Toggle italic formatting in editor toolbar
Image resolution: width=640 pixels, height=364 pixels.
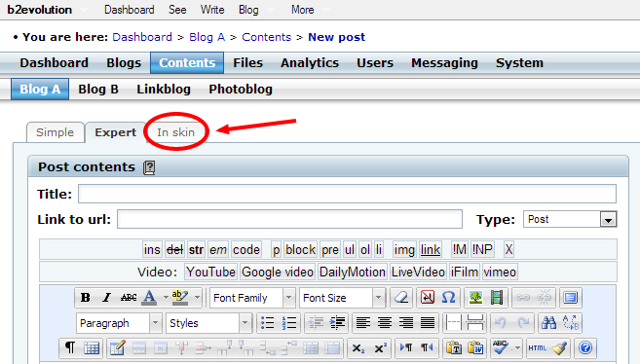pyautogui.click(x=106, y=298)
